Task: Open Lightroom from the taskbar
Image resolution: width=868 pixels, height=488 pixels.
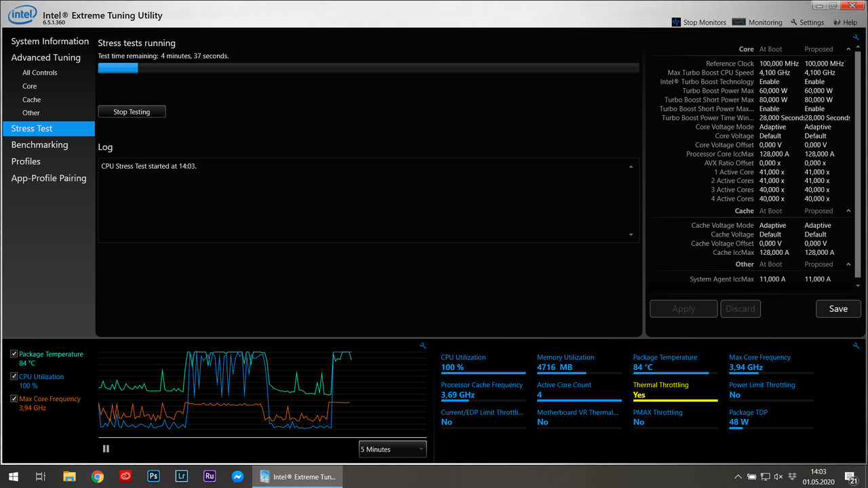Action: [181, 476]
